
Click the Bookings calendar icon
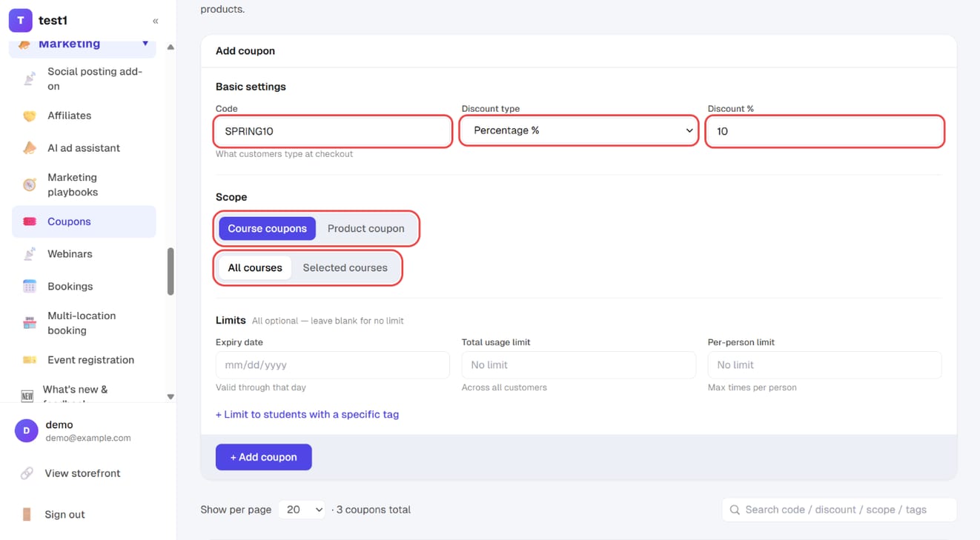pos(30,286)
